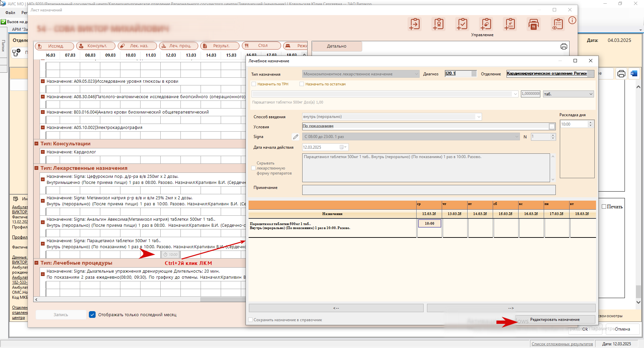644x348 pixels.
Task: Click the clipboard-with-pill add icon
Action: click(x=486, y=24)
